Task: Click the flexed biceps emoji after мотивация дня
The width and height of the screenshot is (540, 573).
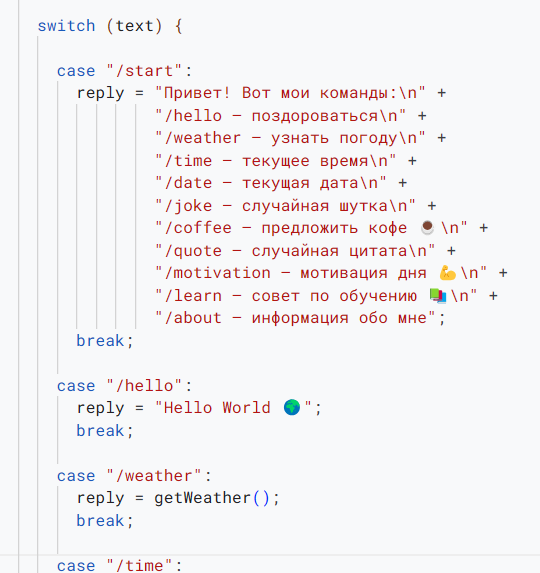Action: [x=447, y=273]
